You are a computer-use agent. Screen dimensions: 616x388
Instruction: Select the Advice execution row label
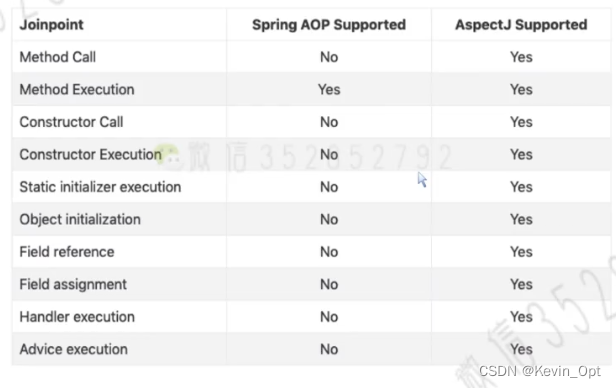pos(73,349)
